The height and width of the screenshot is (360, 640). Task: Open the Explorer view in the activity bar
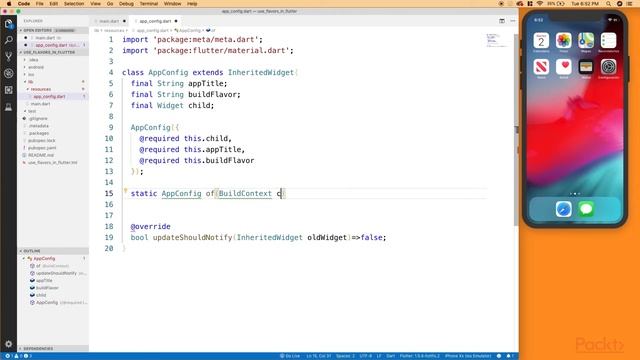(x=9, y=24)
